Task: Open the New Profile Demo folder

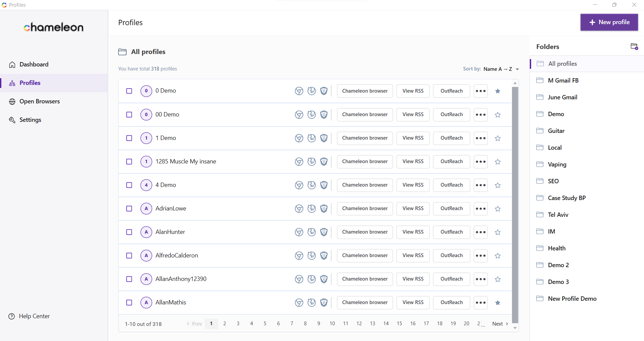Action: click(587, 299)
